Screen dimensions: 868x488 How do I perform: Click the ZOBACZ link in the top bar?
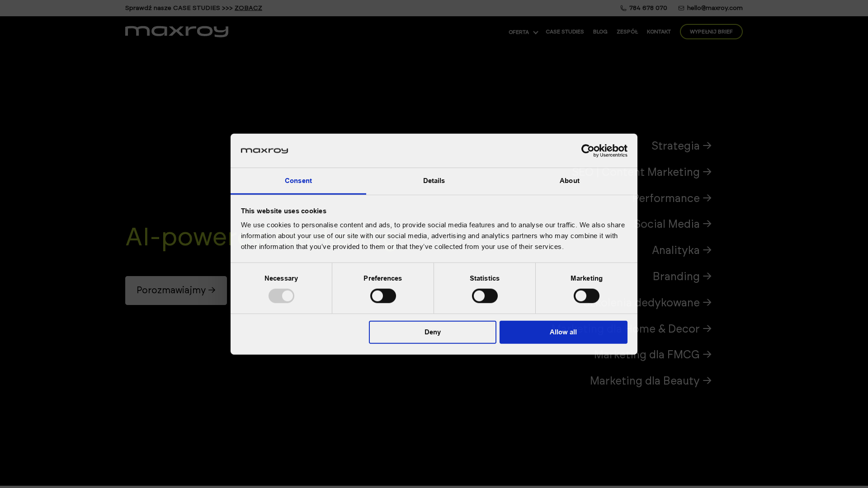[x=248, y=8]
